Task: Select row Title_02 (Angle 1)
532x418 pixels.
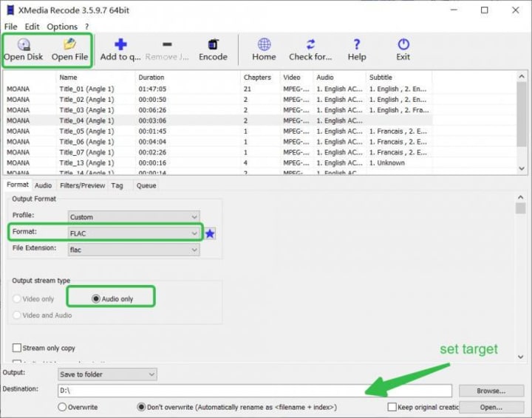Action: [218, 99]
